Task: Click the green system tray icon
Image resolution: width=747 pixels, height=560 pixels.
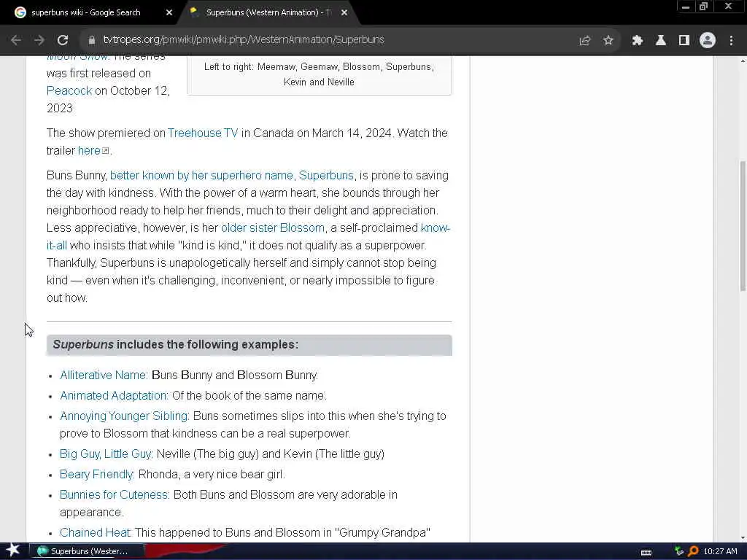Action: click(679, 551)
